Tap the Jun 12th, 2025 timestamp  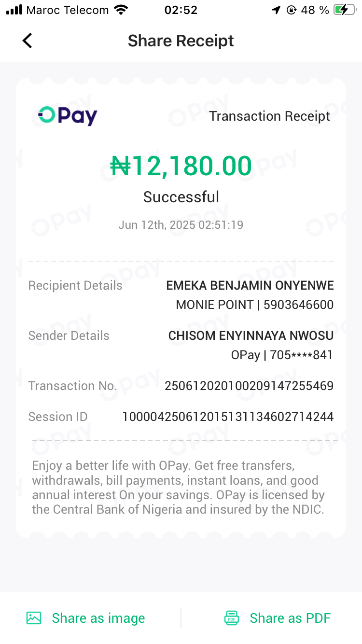181,225
